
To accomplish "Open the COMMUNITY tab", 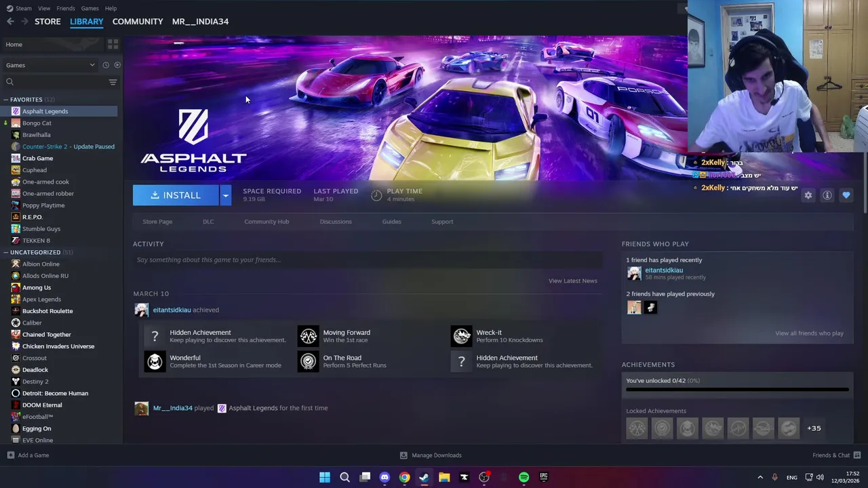I will pos(138,22).
